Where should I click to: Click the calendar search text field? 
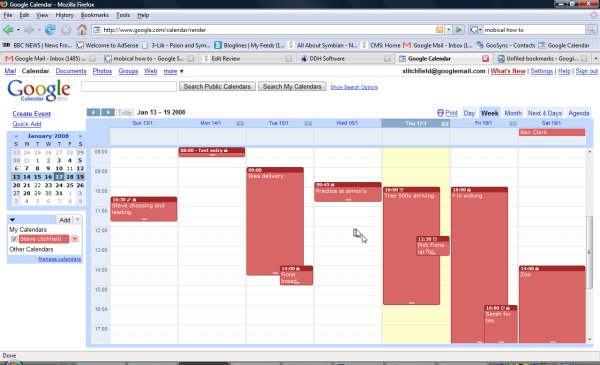point(129,86)
